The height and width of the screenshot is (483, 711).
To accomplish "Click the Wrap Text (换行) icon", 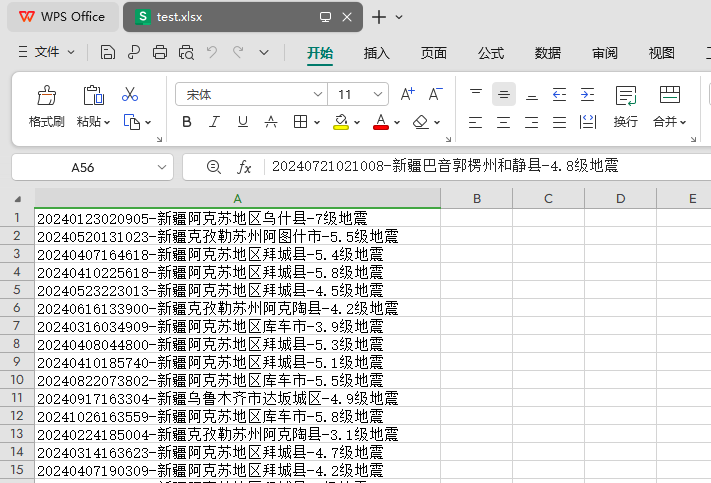I will click(625, 95).
